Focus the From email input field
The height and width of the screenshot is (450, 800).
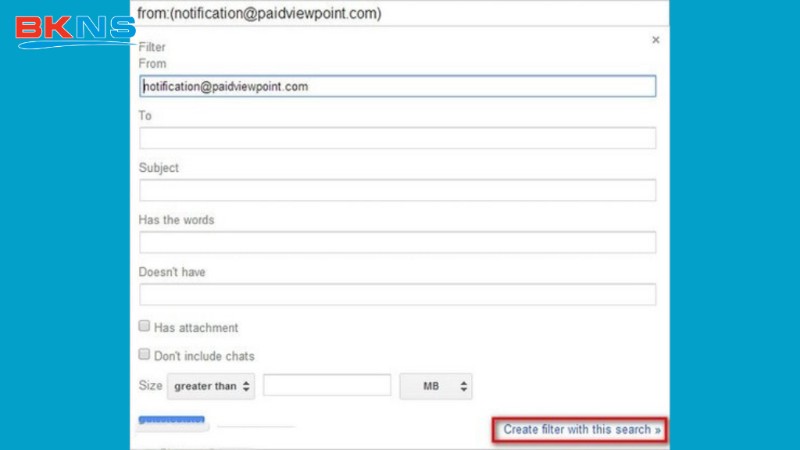pyautogui.click(x=397, y=87)
